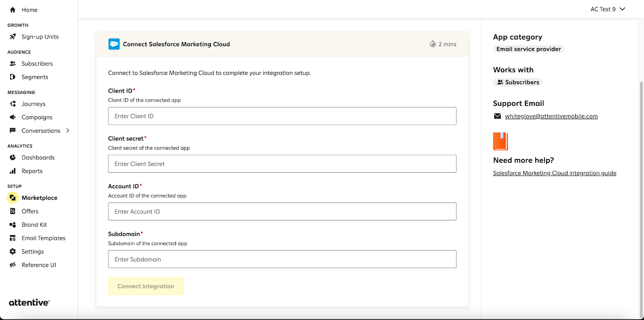Open Segments section
Viewport: 644px width, 320px height.
point(35,77)
